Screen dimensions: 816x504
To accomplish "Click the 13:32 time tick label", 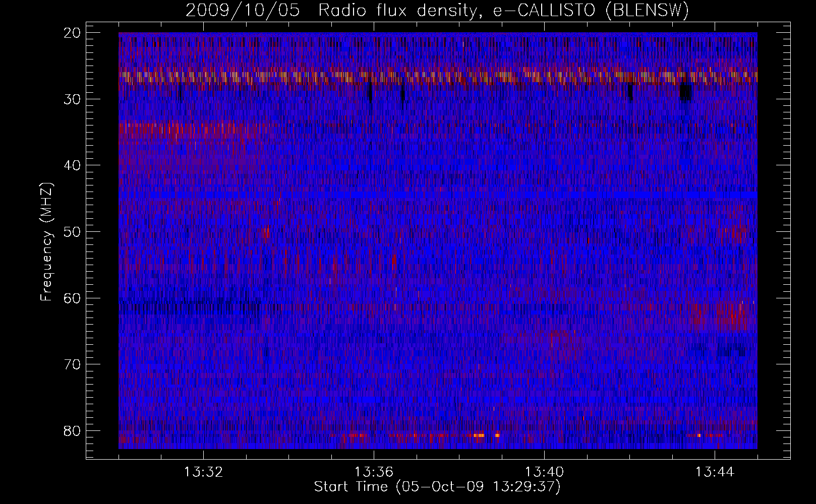I will pyautogui.click(x=204, y=472).
